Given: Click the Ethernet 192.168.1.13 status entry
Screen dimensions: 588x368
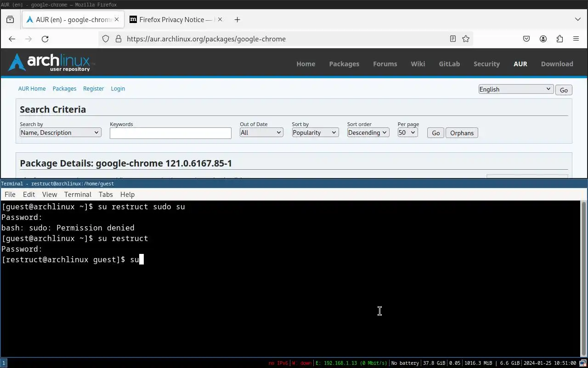Looking at the screenshot, I should point(351,363).
